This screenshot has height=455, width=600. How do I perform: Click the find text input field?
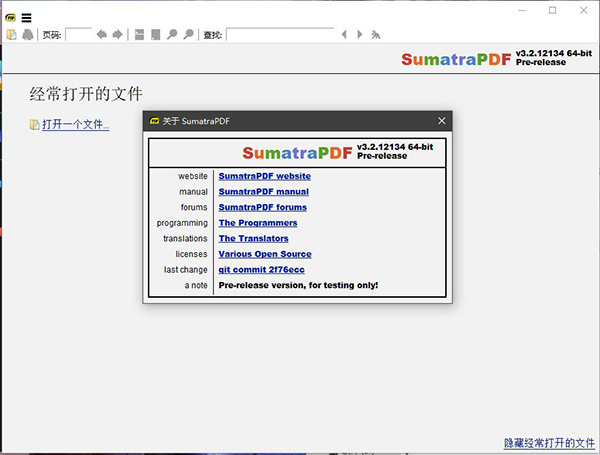point(280,34)
